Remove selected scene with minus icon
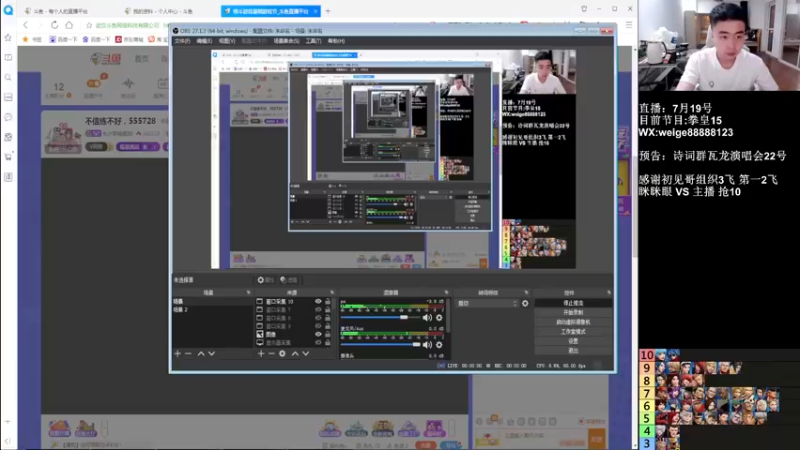Screen dimensions: 800x450 (x=188, y=354)
